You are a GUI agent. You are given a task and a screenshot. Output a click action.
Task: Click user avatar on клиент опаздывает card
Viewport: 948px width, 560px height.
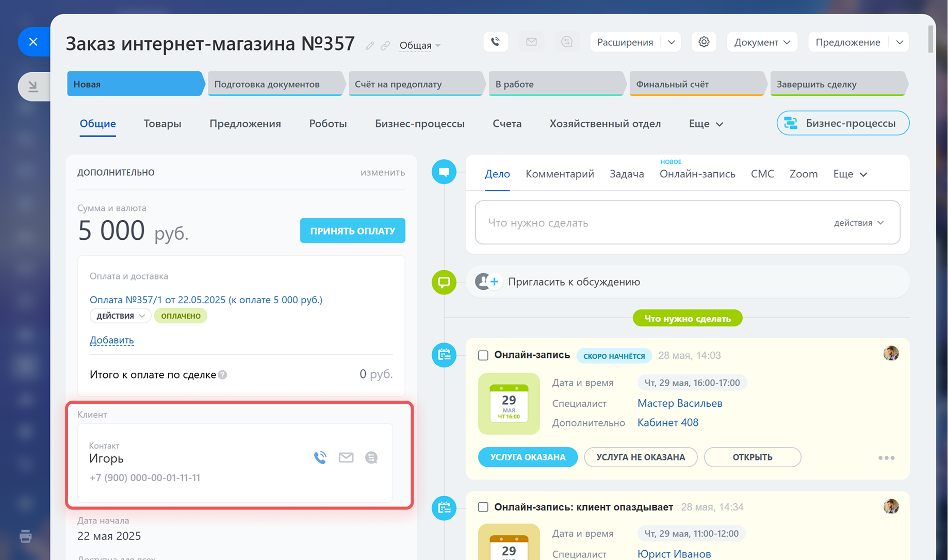(891, 506)
